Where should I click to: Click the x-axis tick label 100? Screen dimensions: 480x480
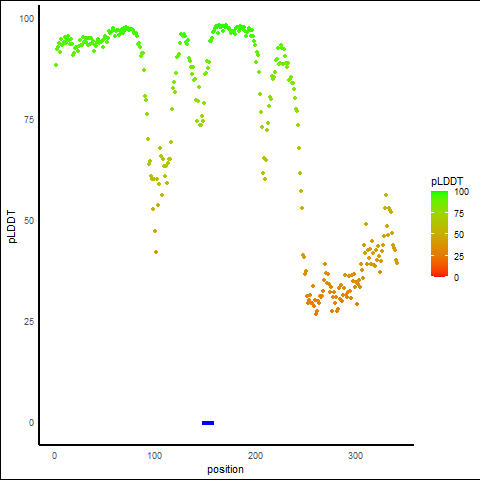pos(155,456)
